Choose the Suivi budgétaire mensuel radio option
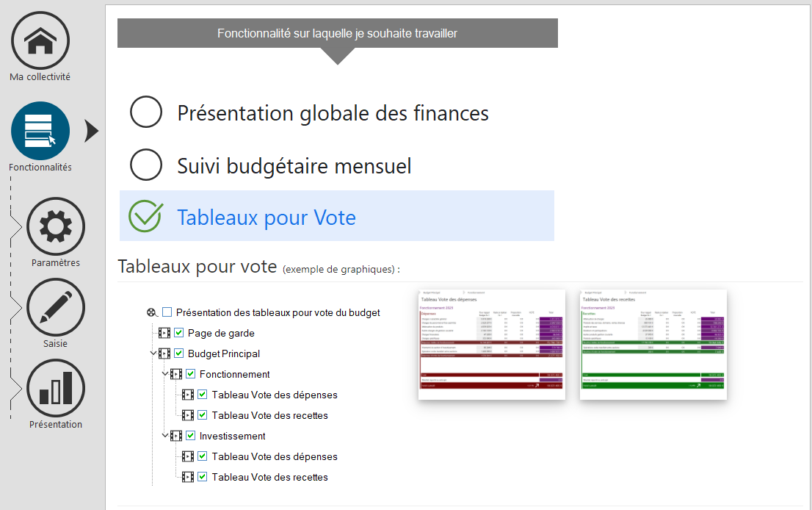Image resolution: width=812 pixels, height=510 pixels. [146, 165]
